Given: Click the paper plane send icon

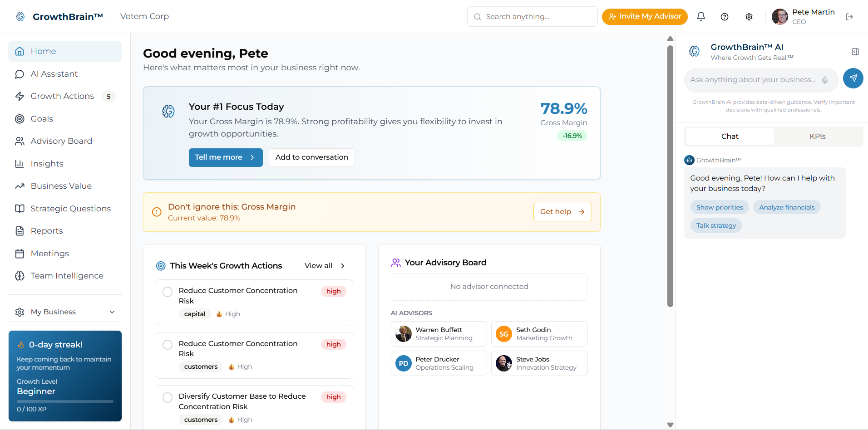Looking at the screenshot, I should point(853,78).
